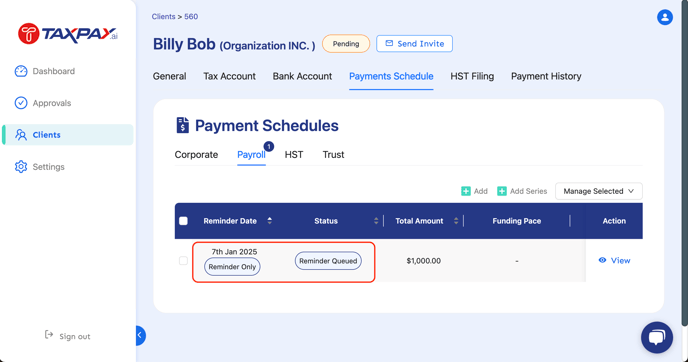
Task: Click the envelope icon in Send Invite
Action: (x=389, y=43)
